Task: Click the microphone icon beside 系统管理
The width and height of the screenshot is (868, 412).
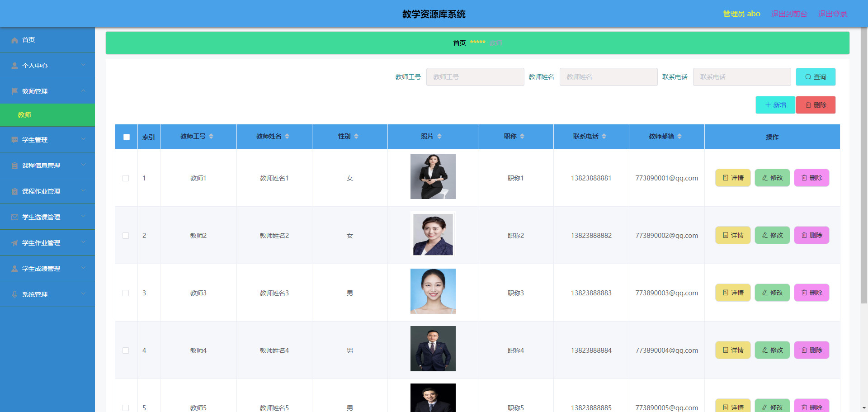Action: coord(14,295)
